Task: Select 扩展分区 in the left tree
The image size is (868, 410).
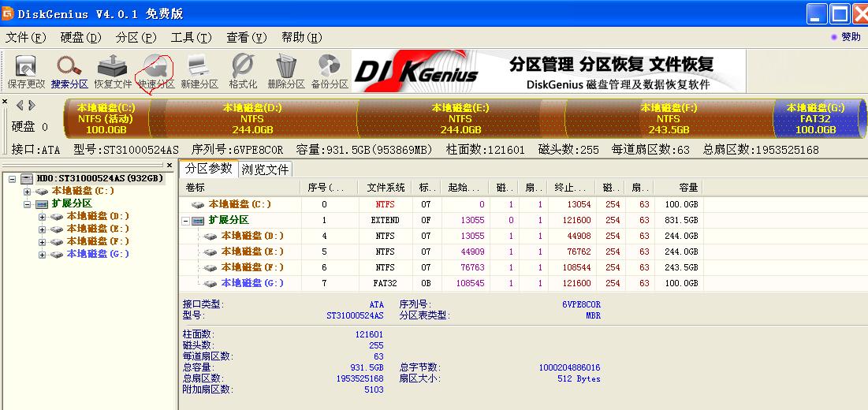Action: tap(72, 203)
